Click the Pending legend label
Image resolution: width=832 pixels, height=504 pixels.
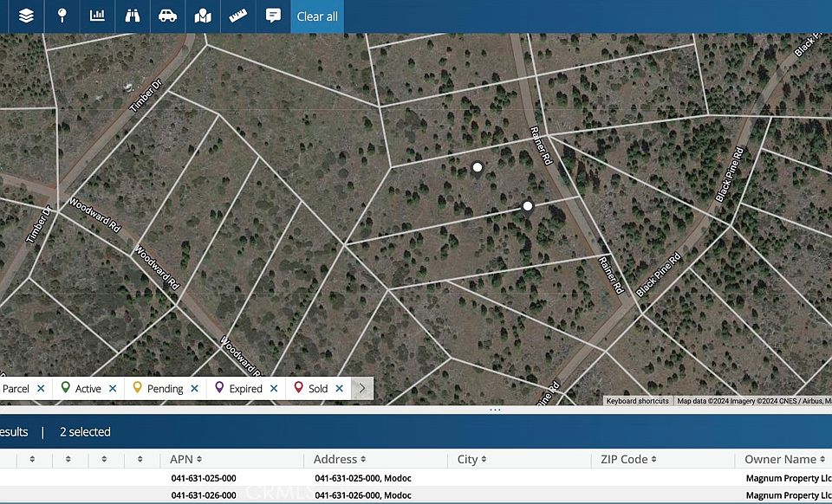[x=165, y=389]
